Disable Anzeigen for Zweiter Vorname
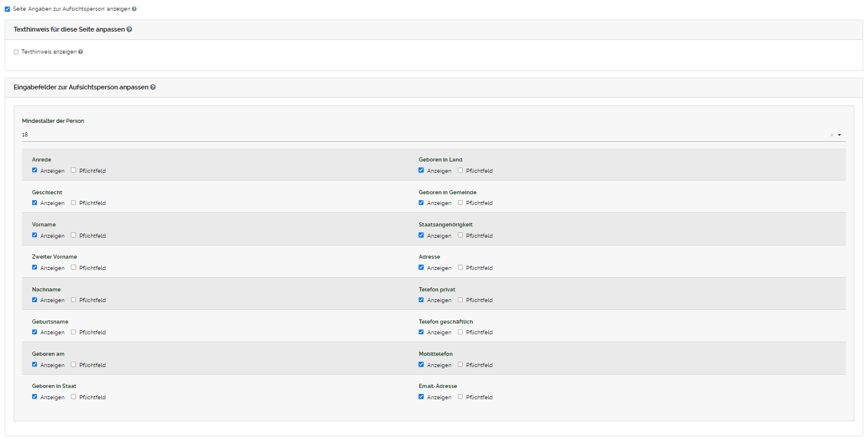 click(35, 268)
